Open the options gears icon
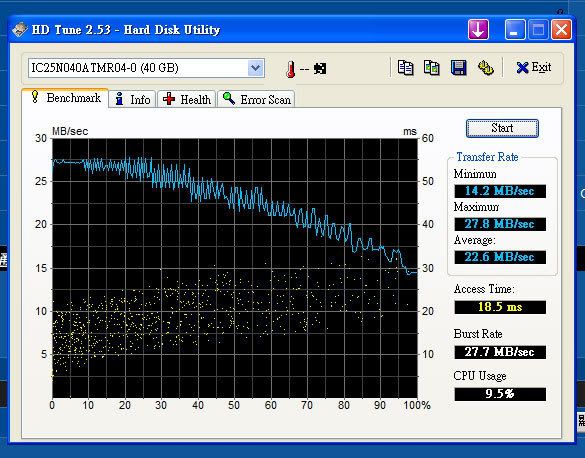Screen dimensions: 585x458 (x=485, y=68)
